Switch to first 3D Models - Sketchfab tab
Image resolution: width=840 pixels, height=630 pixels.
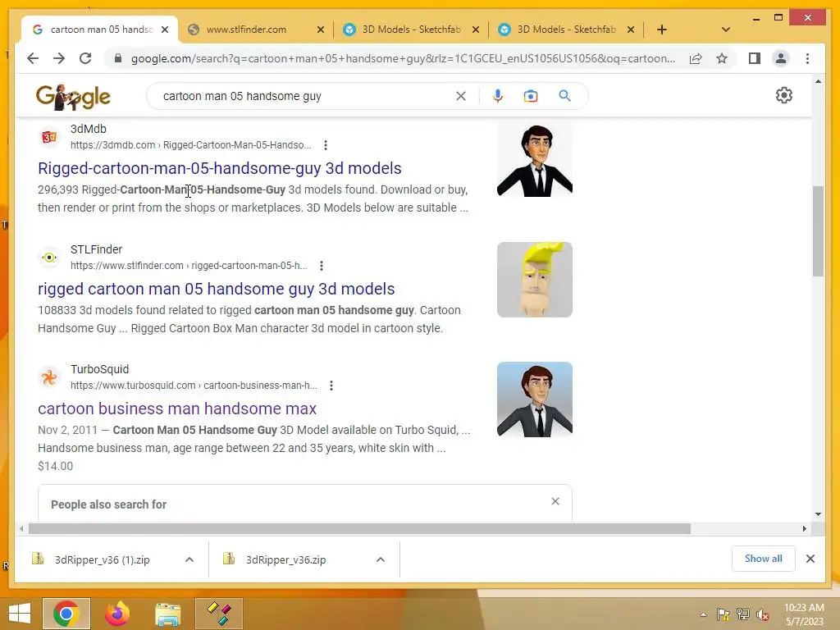412,30
